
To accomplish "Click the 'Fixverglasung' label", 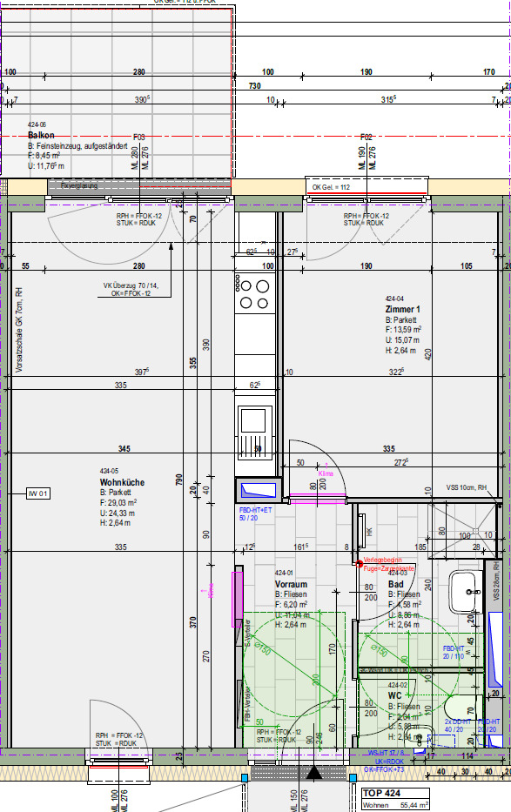I will click(78, 185).
